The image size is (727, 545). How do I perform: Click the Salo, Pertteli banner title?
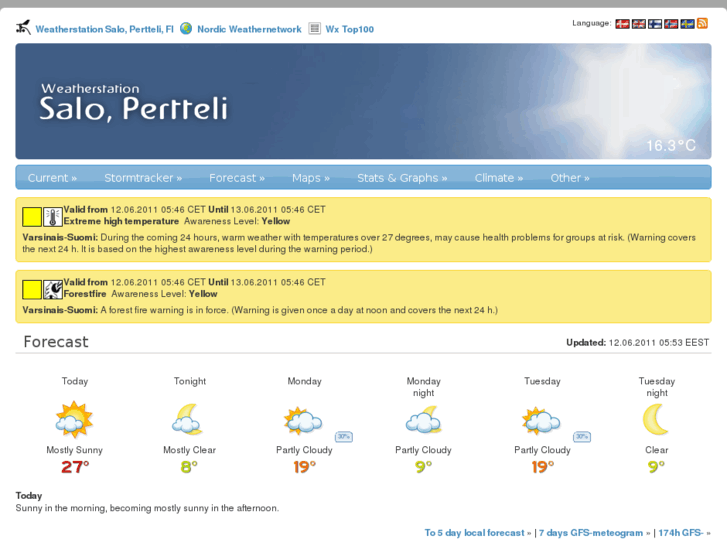134,109
